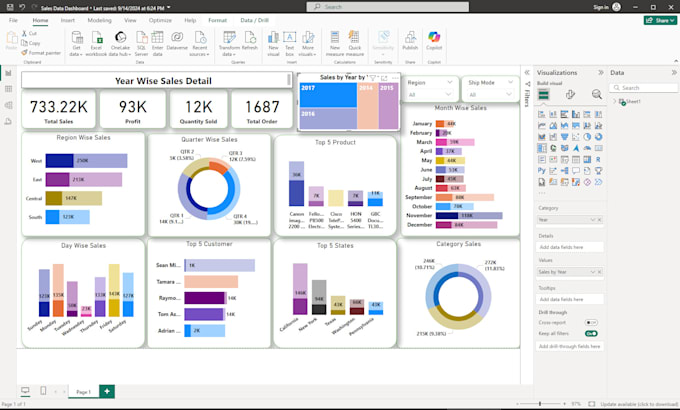The width and height of the screenshot is (680, 410).
Task: Toggle the Keep all filters switch
Action: [x=591, y=333]
